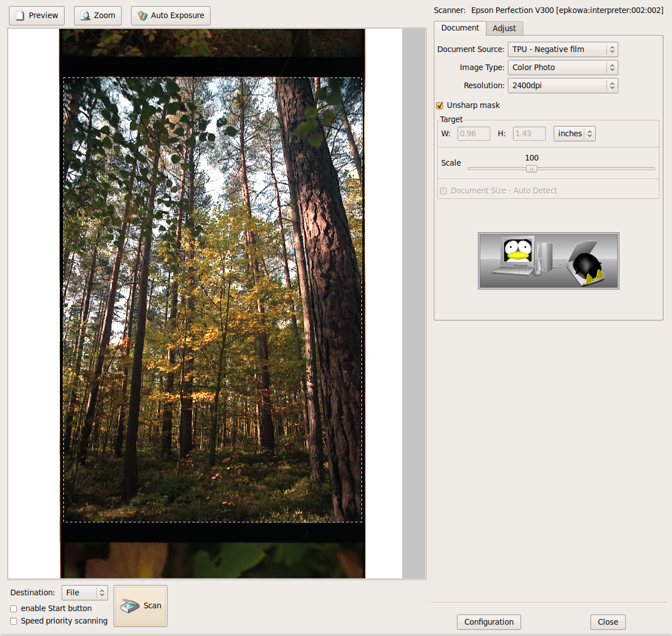Open the Document Source dropdown

click(x=563, y=49)
